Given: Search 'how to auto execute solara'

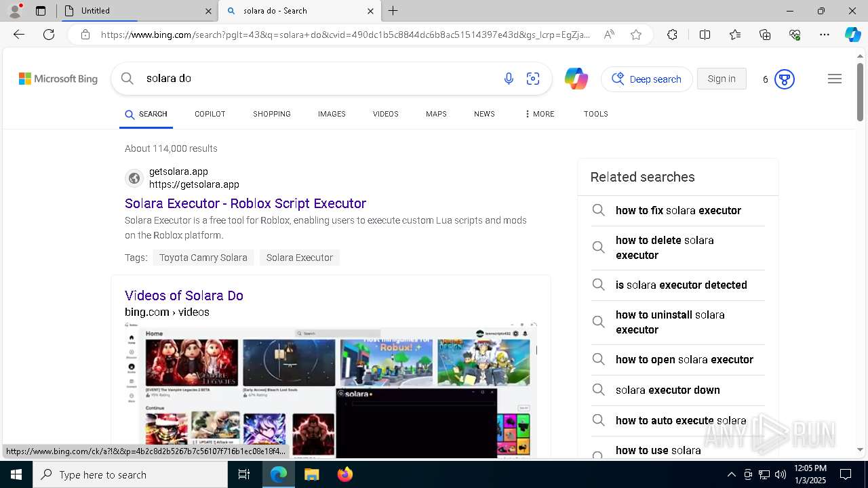Looking at the screenshot, I should point(678,421).
